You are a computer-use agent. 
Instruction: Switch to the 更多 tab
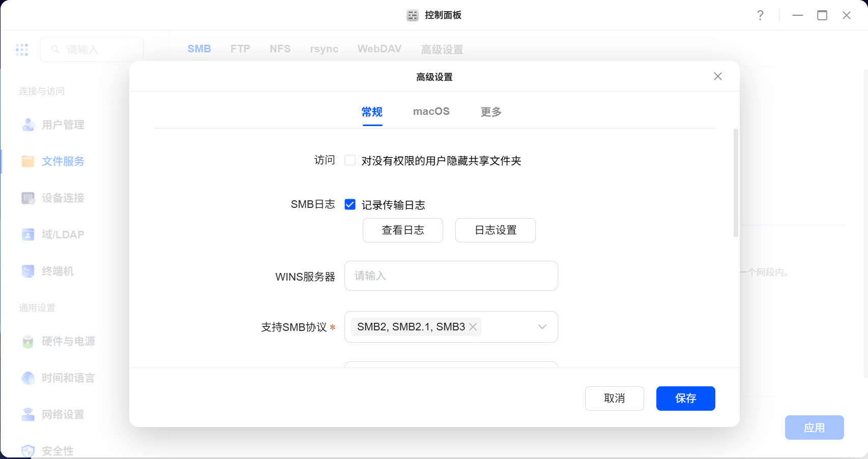tap(491, 112)
